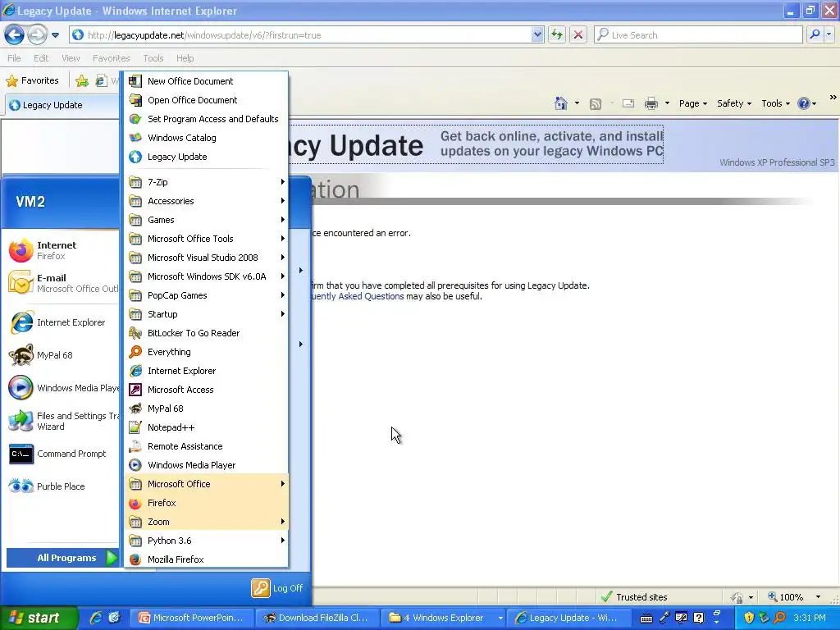Launch Firefox from the highlighted programs entry
This screenshot has height=630, width=840.
click(206, 503)
